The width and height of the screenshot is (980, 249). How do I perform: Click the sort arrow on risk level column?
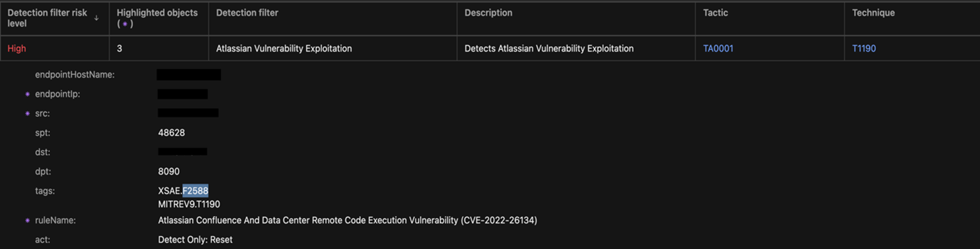tap(96, 18)
